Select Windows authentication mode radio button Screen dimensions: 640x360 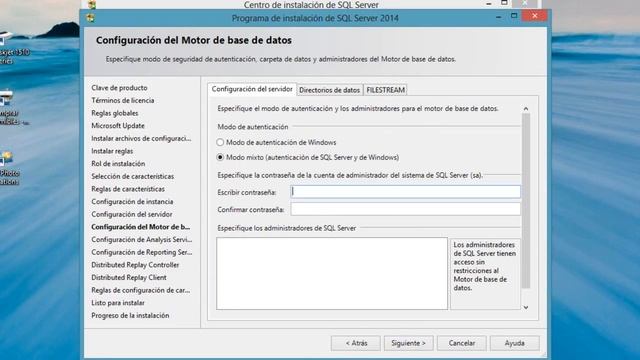[x=220, y=142]
